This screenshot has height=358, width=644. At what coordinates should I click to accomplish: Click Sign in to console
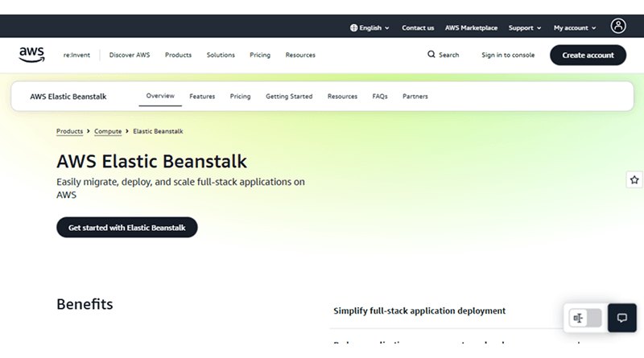(508, 55)
